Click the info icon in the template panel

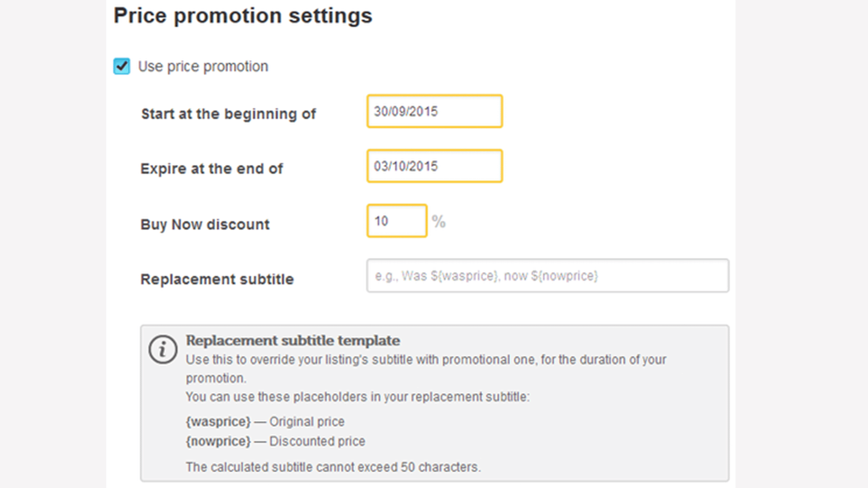tap(164, 349)
